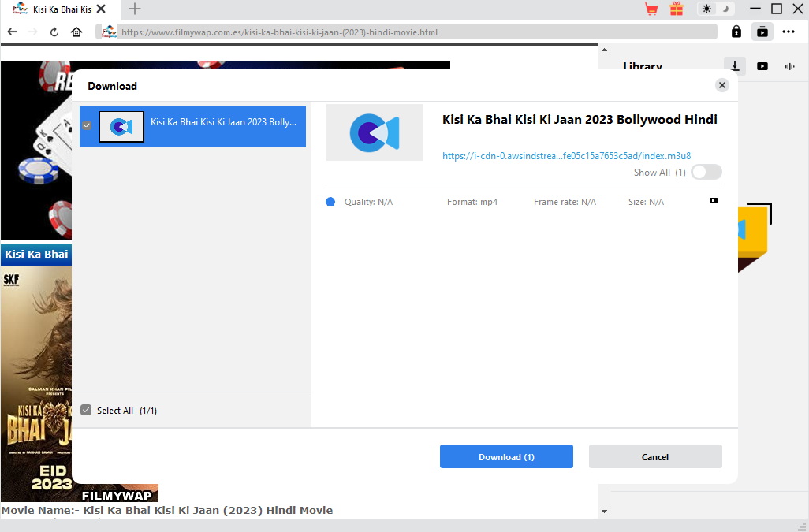Open Library audio waveform icon
Viewport: 809px width, 532px height.
pyautogui.click(x=789, y=66)
